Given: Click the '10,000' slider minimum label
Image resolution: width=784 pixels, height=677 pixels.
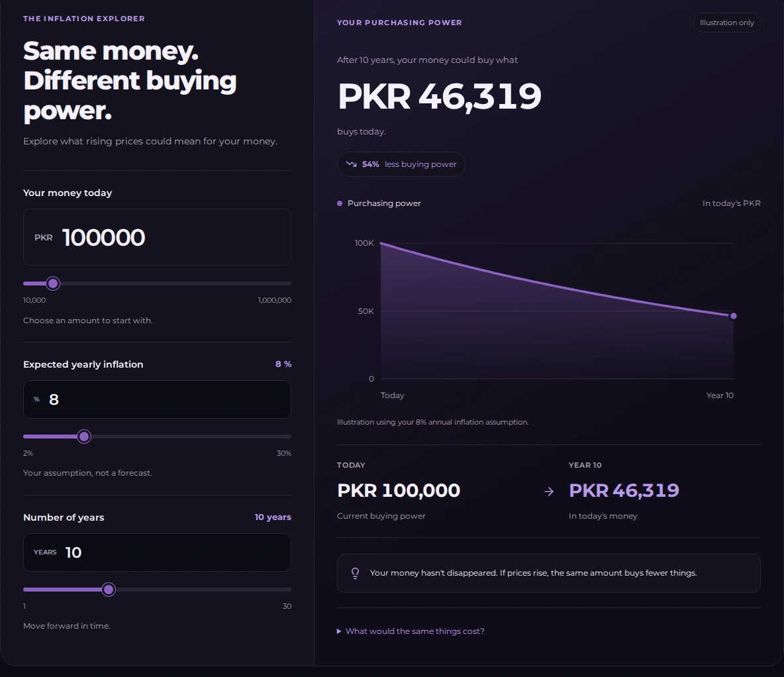Looking at the screenshot, I should (x=34, y=300).
